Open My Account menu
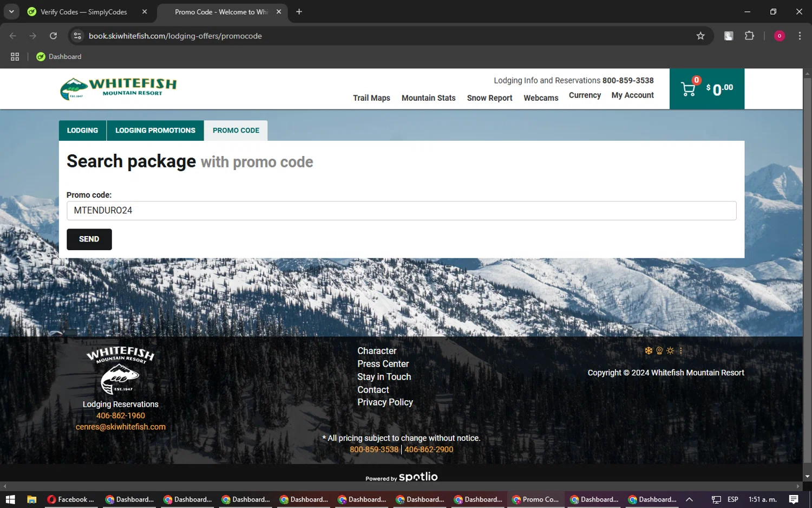 632,95
